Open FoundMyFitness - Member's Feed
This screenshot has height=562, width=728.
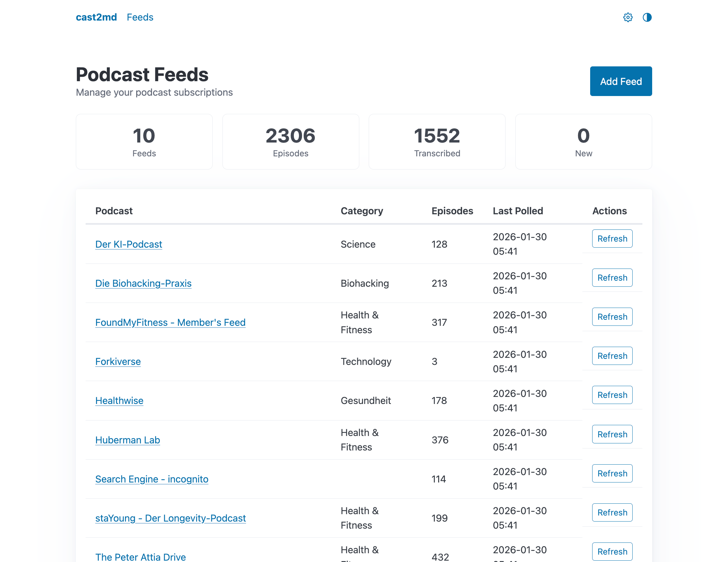(x=170, y=322)
